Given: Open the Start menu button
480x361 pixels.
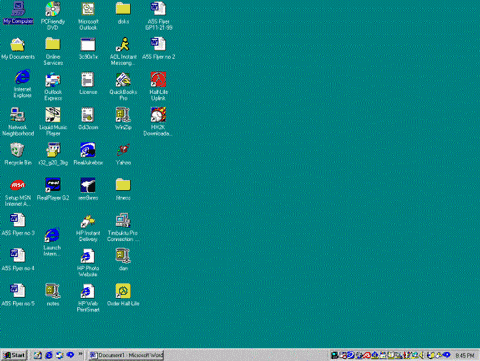Looking at the screenshot, I should (x=14, y=355).
